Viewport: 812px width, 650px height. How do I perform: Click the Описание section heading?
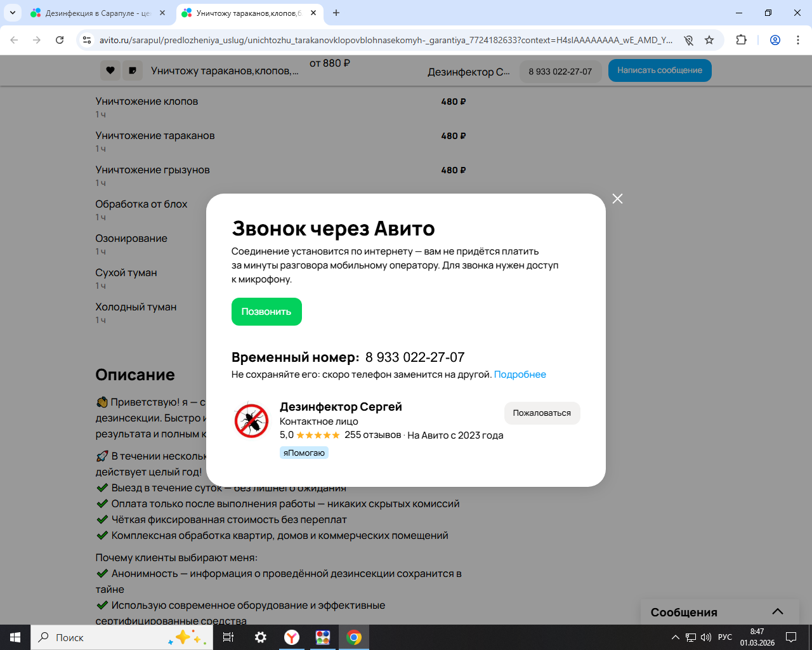click(135, 375)
